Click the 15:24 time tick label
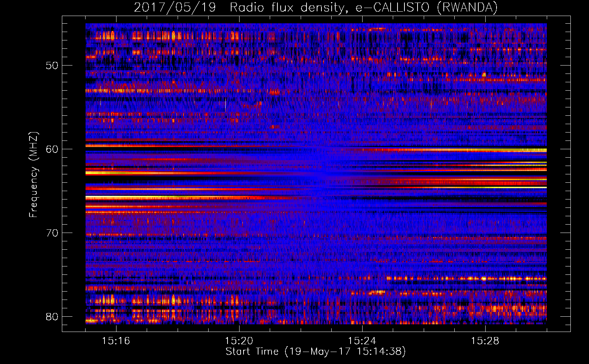 (x=362, y=341)
